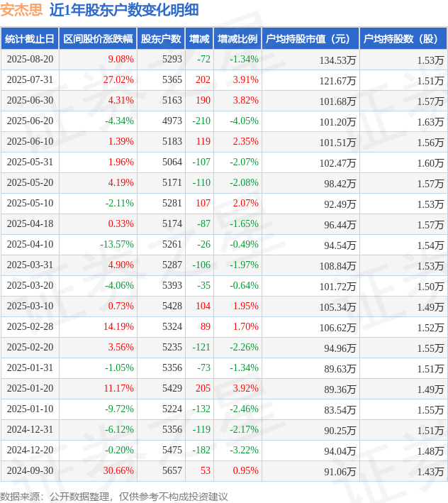448x503 pixels.
Task: Select the 增减 column header
Action: tap(199, 39)
